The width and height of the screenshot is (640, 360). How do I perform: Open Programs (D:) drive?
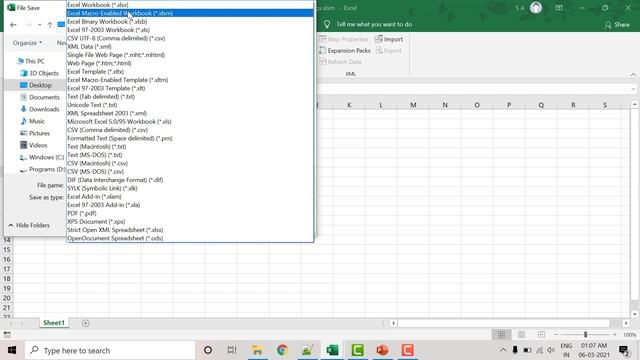[x=42, y=169]
